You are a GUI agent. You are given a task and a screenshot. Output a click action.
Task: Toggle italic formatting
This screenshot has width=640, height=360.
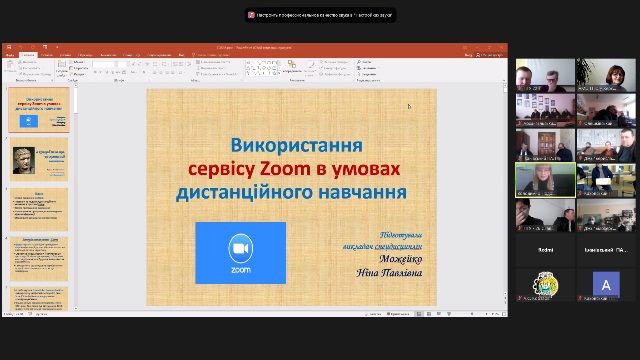101,72
